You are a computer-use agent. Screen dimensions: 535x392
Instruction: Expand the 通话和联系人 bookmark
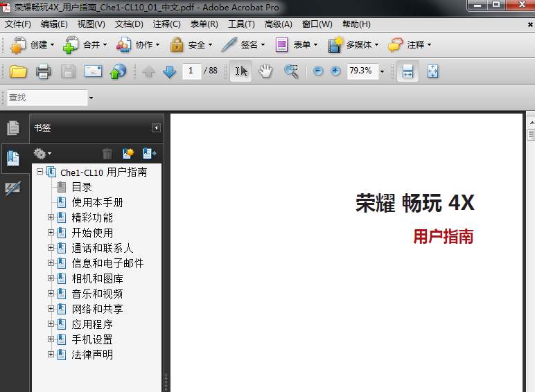51,247
